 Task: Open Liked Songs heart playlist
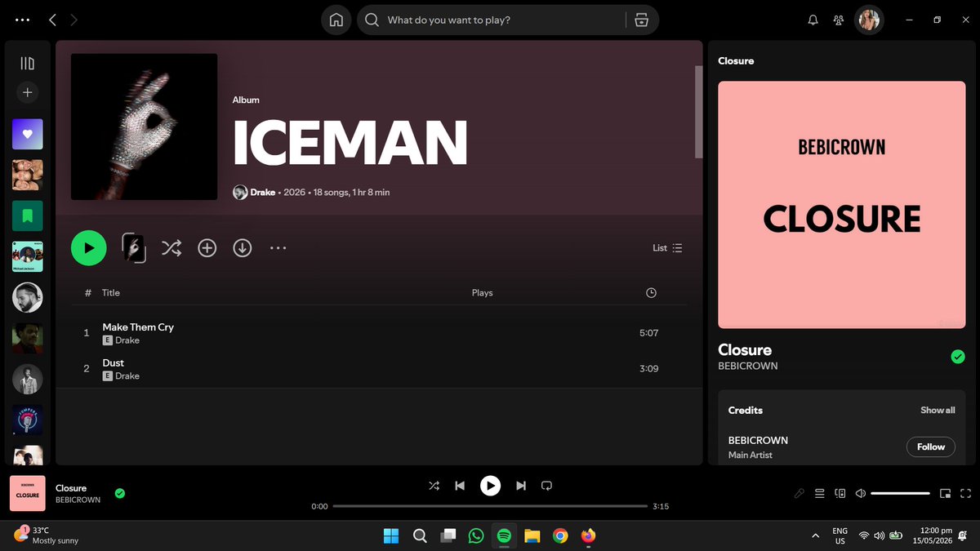pyautogui.click(x=28, y=134)
